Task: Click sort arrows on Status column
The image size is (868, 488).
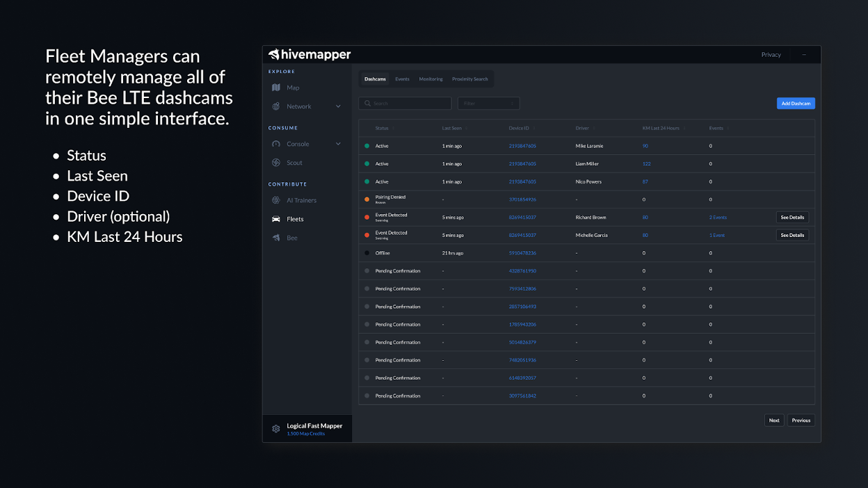Action: tap(394, 129)
